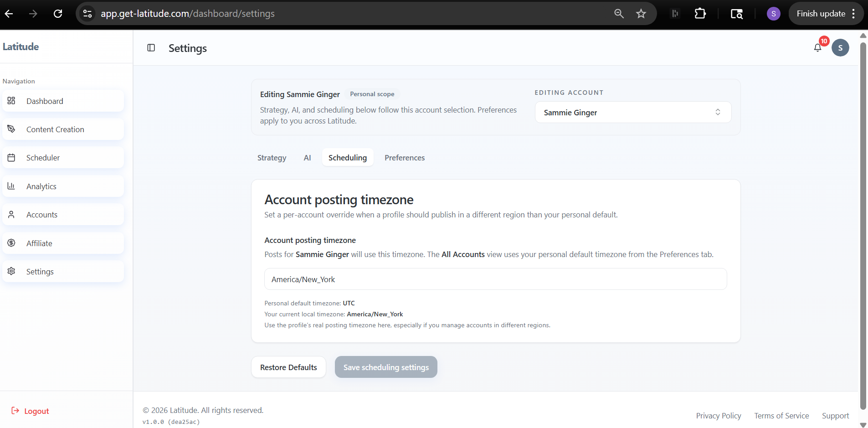Switch to the Preferences tab
Image resolution: width=868 pixels, height=428 pixels.
point(405,157)
